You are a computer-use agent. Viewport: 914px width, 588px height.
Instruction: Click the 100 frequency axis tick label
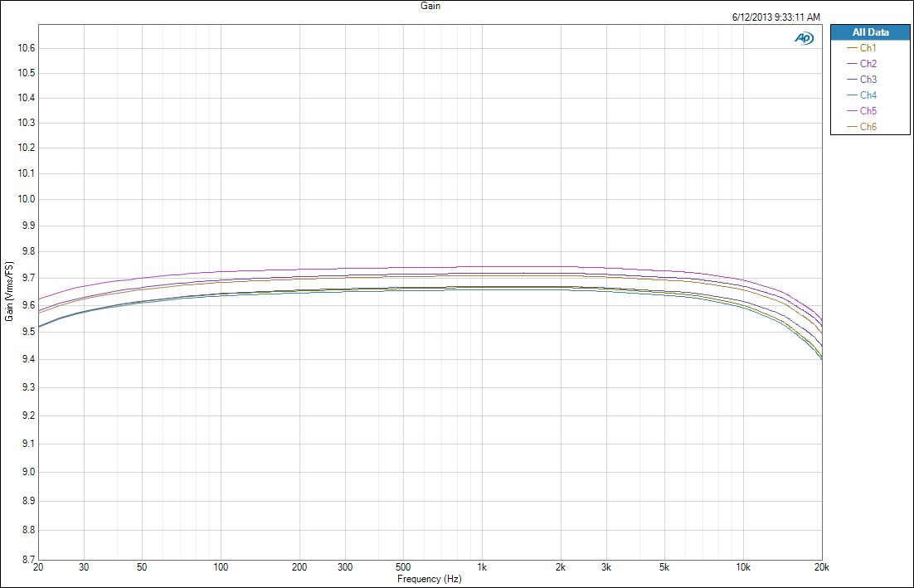221,567
